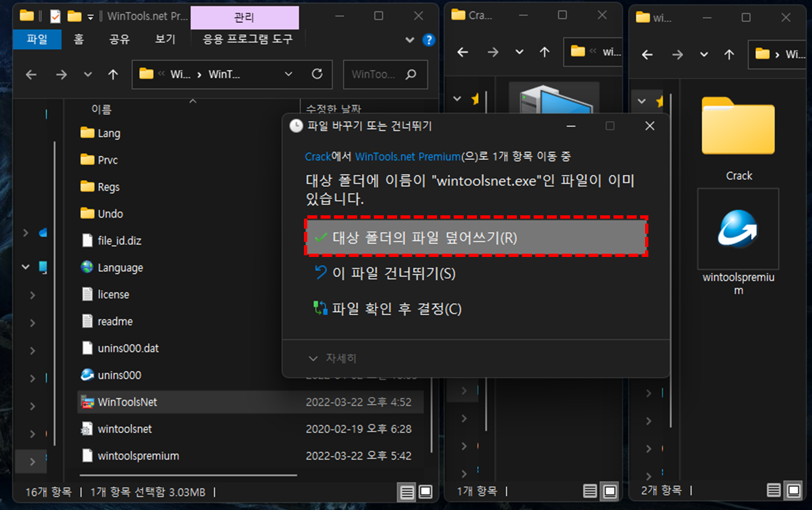Go up one folder in Crack window
The height and width of the screenshot is (510, 812).
pos(545,52)
